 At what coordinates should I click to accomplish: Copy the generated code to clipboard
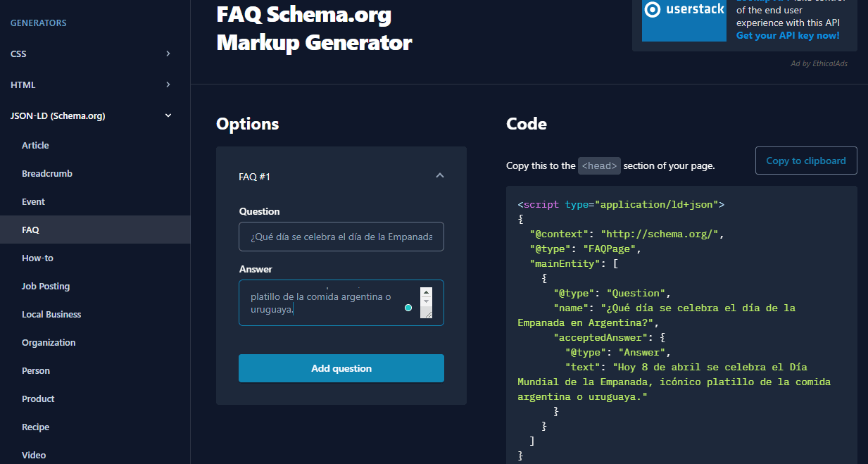click(x=805, y=161)
